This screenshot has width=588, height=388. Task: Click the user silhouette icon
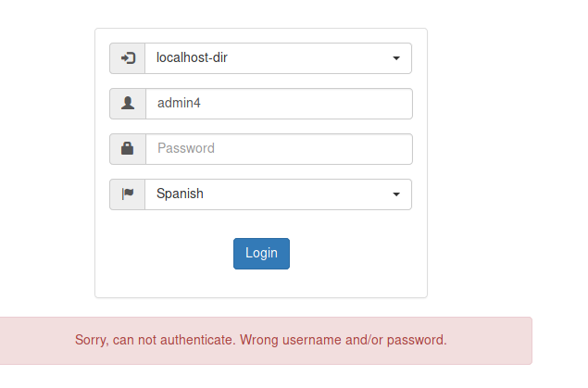(128, 104)
